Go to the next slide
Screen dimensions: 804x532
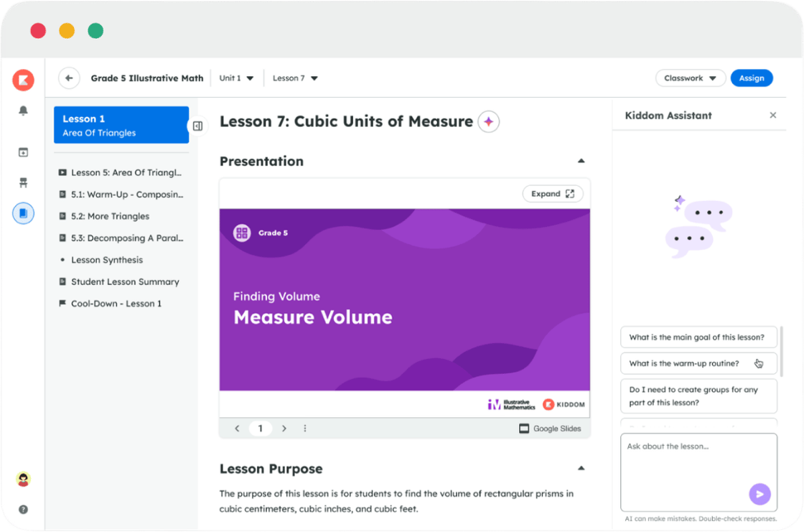[284, 429]
